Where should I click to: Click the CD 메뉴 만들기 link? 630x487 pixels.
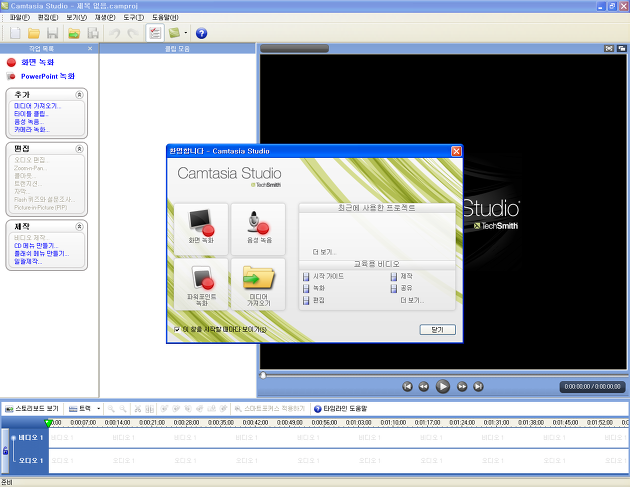pos(36,246)
